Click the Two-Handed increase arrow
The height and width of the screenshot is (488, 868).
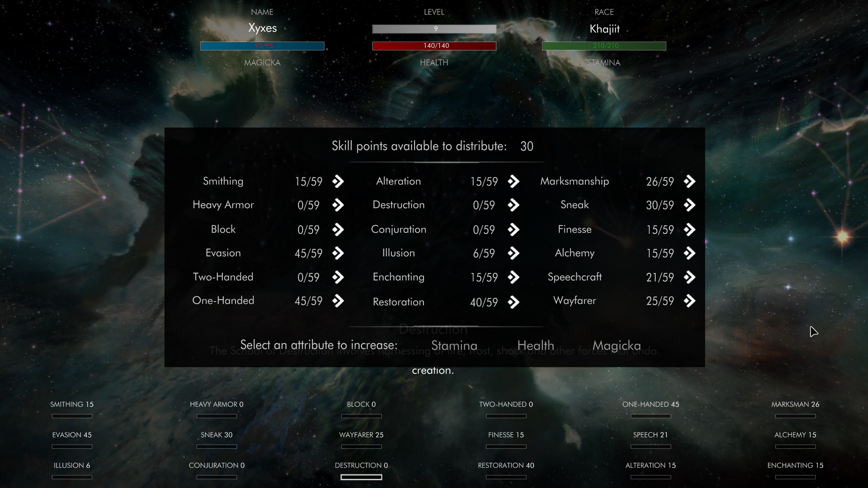click(x=338, y=277)
